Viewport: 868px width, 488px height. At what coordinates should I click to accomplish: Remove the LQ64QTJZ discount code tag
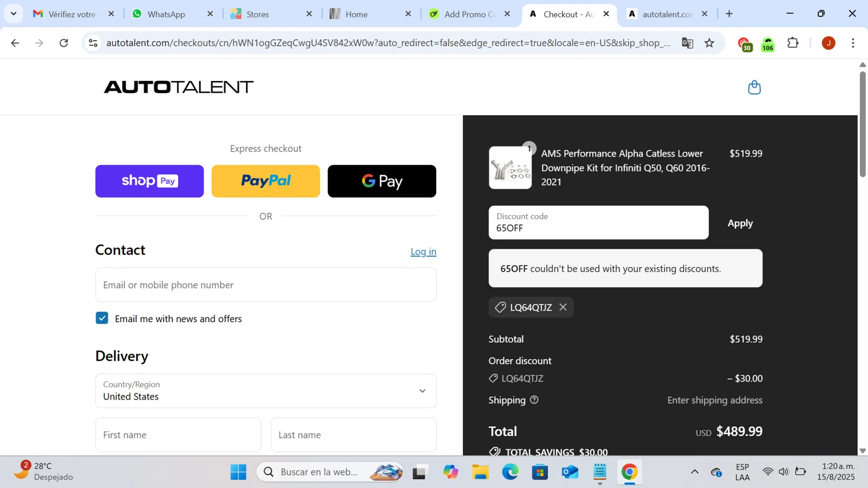[x=563, y=307]
